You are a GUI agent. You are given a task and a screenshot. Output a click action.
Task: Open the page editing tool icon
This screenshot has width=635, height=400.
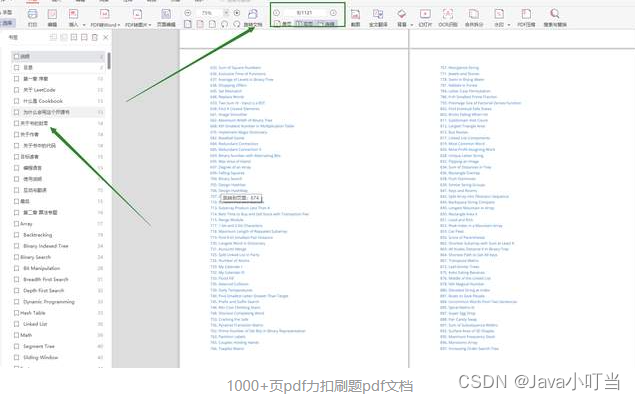pyautogui.click(x=166, y=15)
